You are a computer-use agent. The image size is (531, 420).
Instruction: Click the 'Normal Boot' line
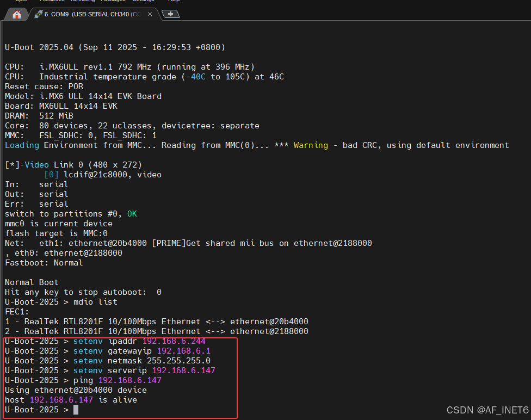[x=32, y=283]
